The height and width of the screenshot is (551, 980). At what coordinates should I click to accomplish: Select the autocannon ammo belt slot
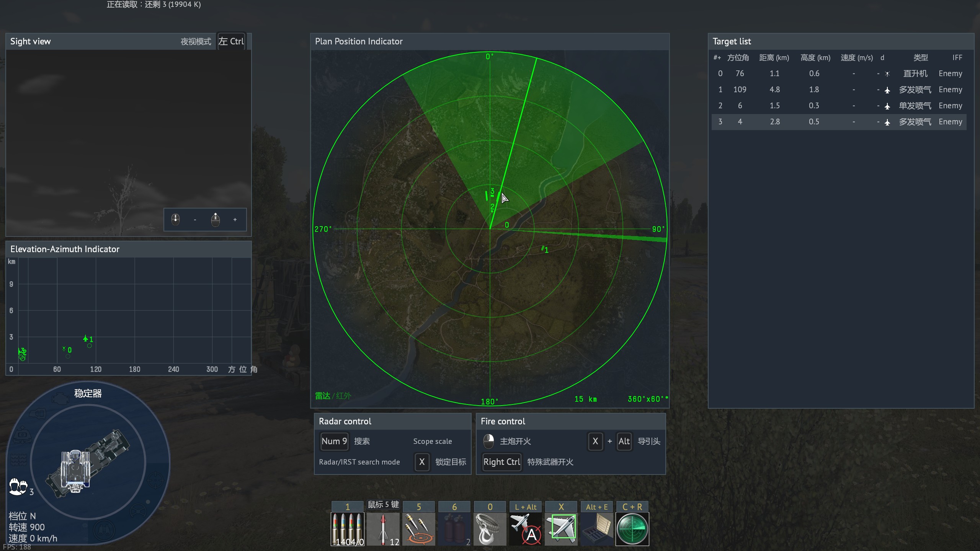(347, 529)
